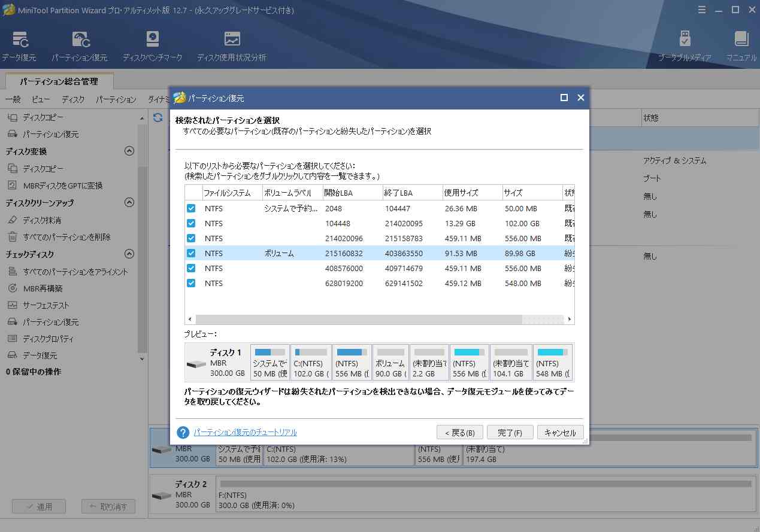This screenshot has height=532, width=760.
Task: Collapse the ディスク変換 section
Action: pos(129,151)
